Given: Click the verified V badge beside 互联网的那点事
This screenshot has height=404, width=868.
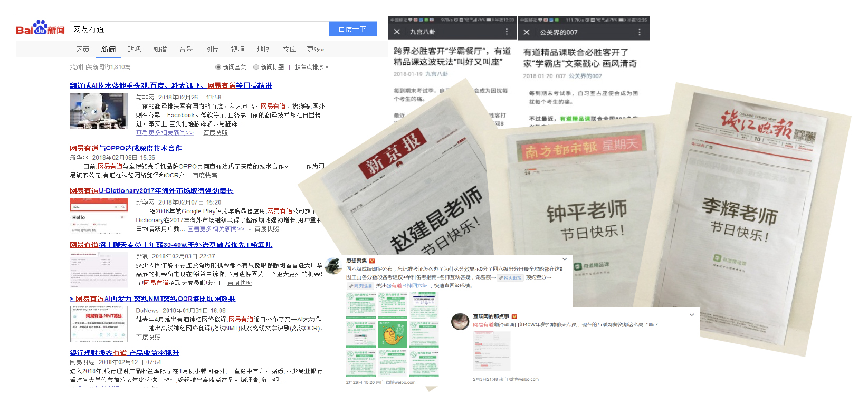Looking at the screenshot, I should tap(514, 316).
